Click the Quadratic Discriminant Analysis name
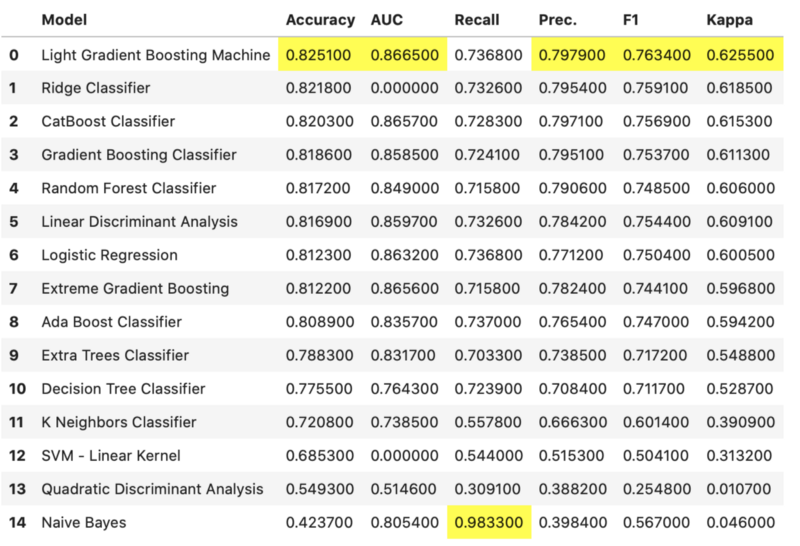This screenshot has height=546, width=800. point(153,489)
